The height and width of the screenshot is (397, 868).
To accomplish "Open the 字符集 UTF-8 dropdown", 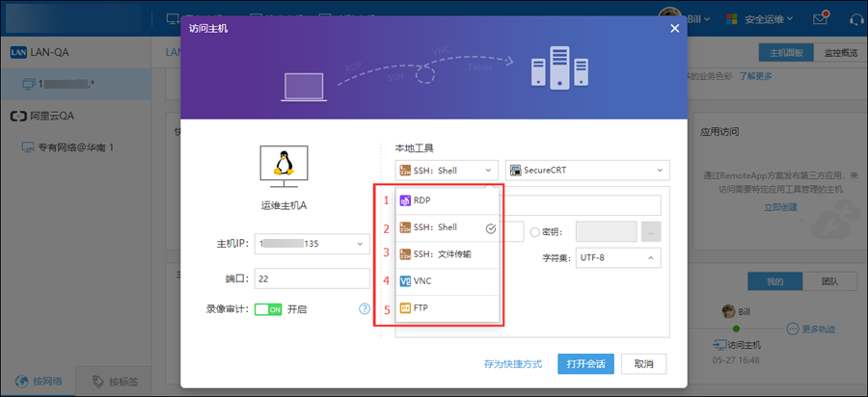I will coord(617,257).
